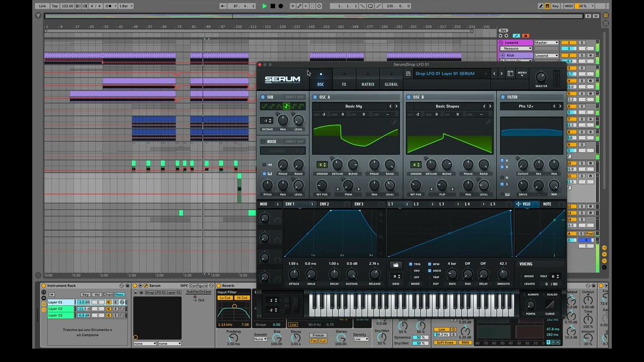This screenshot has height=362, width=644.
Task: Select the fourth sub oscillator waveform shape
Action: click(x=286, y=106)
